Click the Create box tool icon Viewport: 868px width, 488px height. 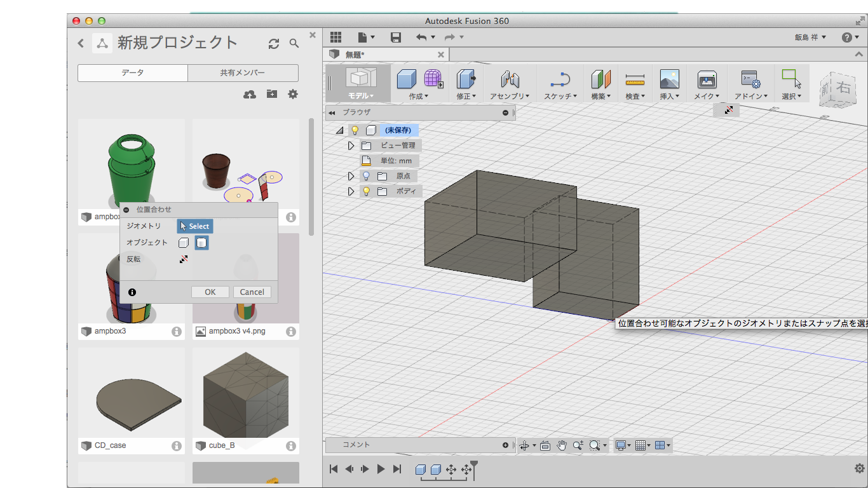click(x=407, y=79)
